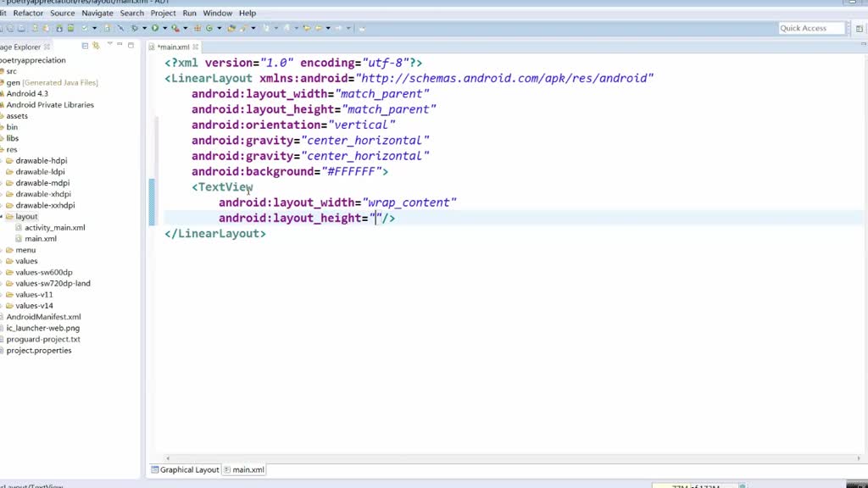This screenshot has width=868, height=488.
Task: Select the values-v11 folder
Action: (34, 294)
